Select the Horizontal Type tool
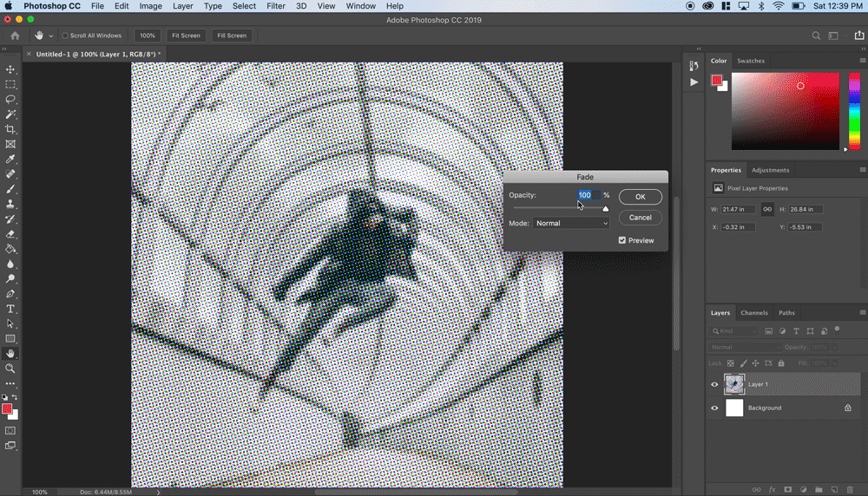868x496 pixels. tap(10, 309)
